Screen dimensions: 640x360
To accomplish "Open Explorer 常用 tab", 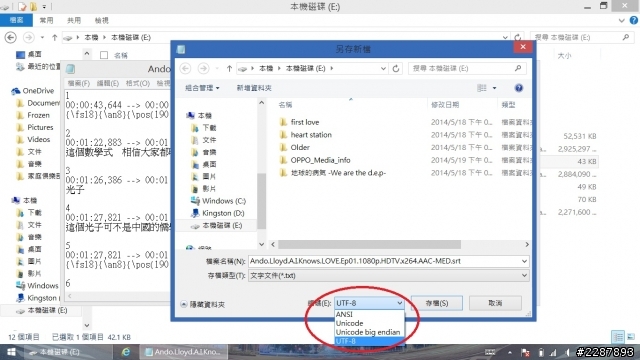I will [x=46, y=20].
